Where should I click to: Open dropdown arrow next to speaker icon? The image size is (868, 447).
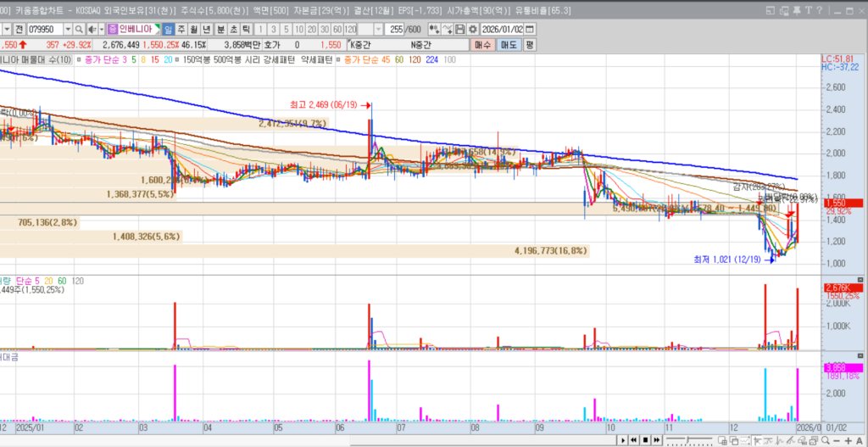101,29
